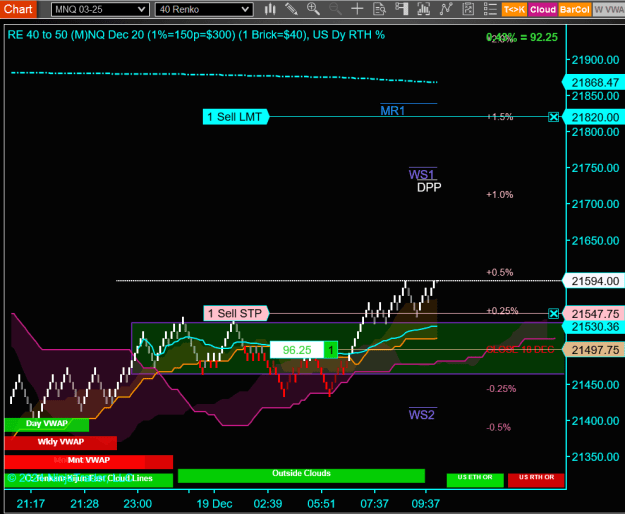Select the Chart tab
Viewport: 625px width, 514px height.
pyautogui.click(x=18, y=9)
